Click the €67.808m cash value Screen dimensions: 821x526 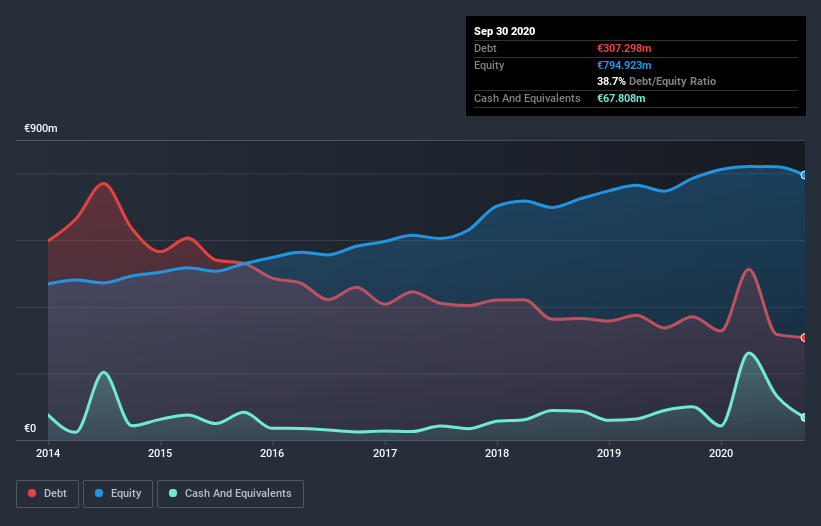point(621,98)
